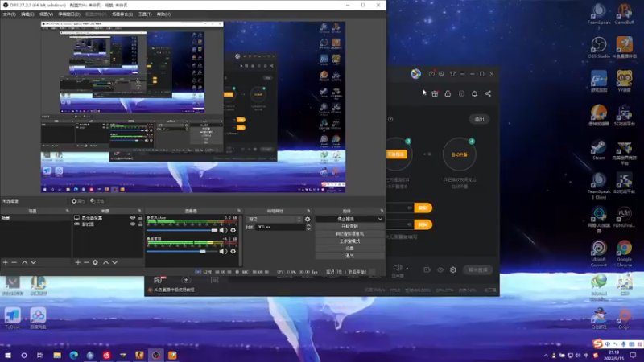Click the 开始录制 button
Image resolution: width=644 pixels, height=362 pixels.
[x=350, y=226]
